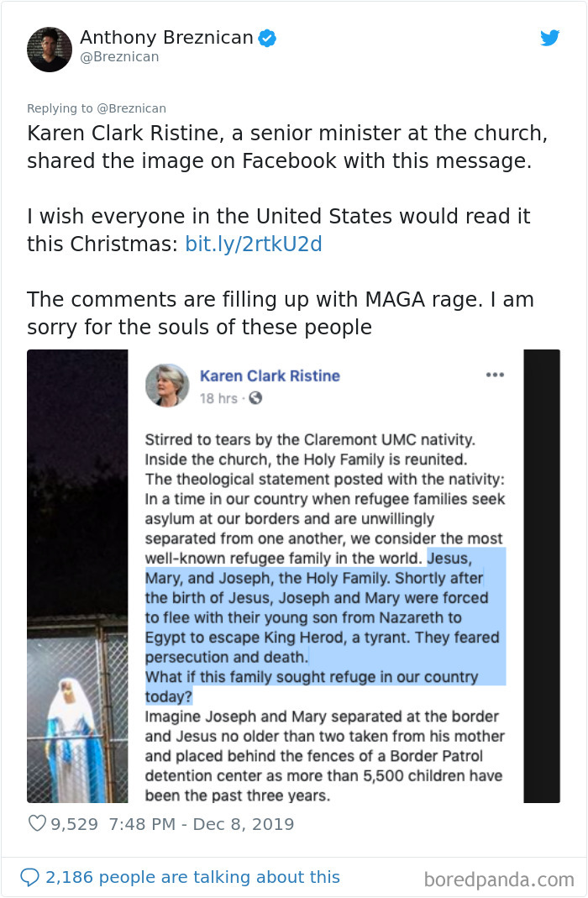This screenshot has width=588, height=898.
Task: Click Anthony Breznican's verified badge
Action: click(x=267, y=37)
